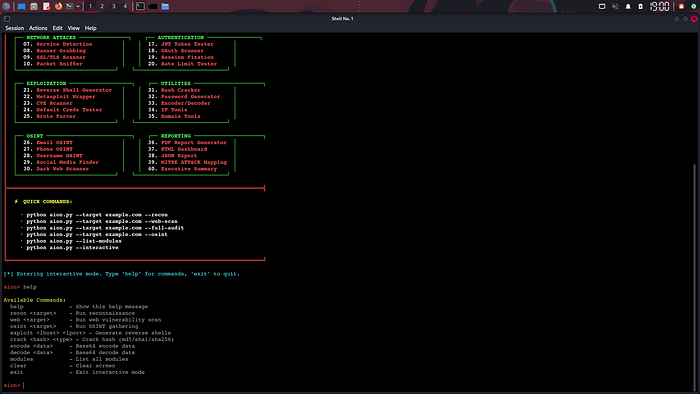Switch to workspace 3
This screenshot has width=700, height=394.
113,6
